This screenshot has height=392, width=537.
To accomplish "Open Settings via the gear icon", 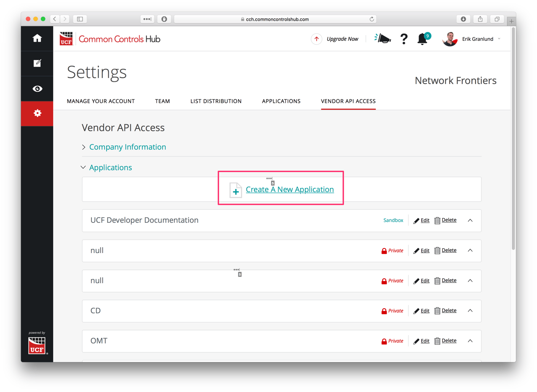I will 37,114.
